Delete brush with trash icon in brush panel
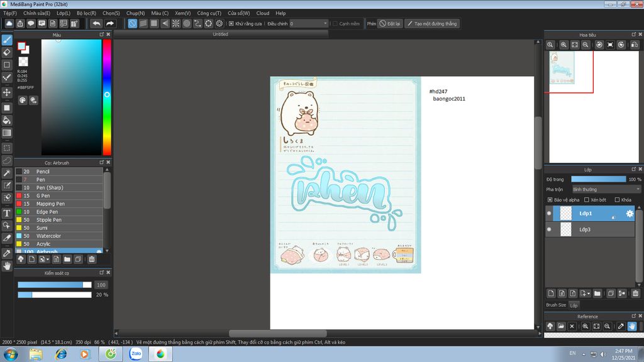 coord(92,259)
